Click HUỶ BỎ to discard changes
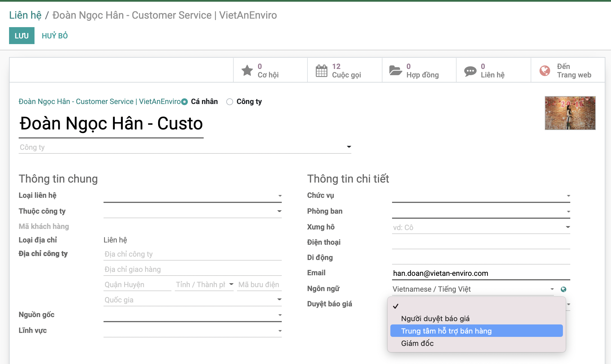Screen dimensions: 611x364 [55, 36]
